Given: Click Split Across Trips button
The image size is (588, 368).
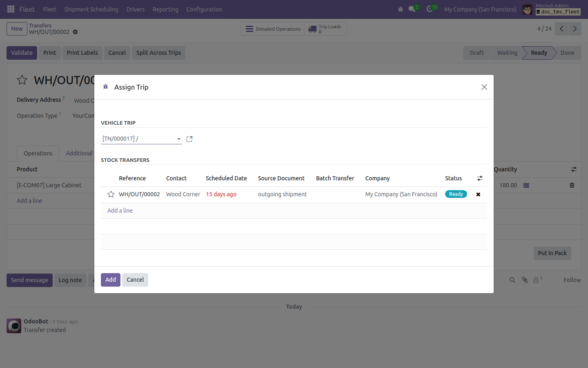Looking at the screenshot, I should tap(158, 53).
